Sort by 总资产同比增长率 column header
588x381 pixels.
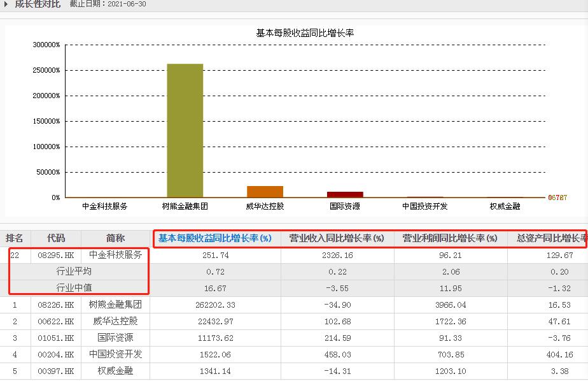click(550, 239)
